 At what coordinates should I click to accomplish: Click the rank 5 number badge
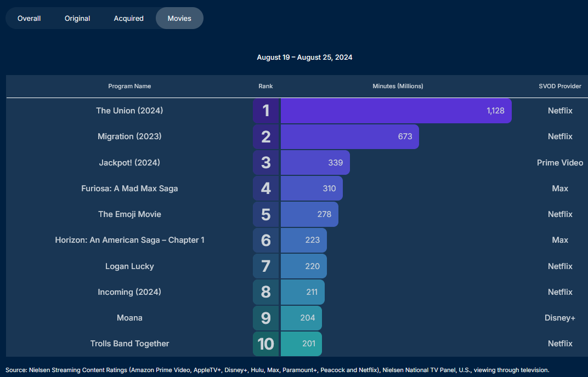(x=266, y=214)
